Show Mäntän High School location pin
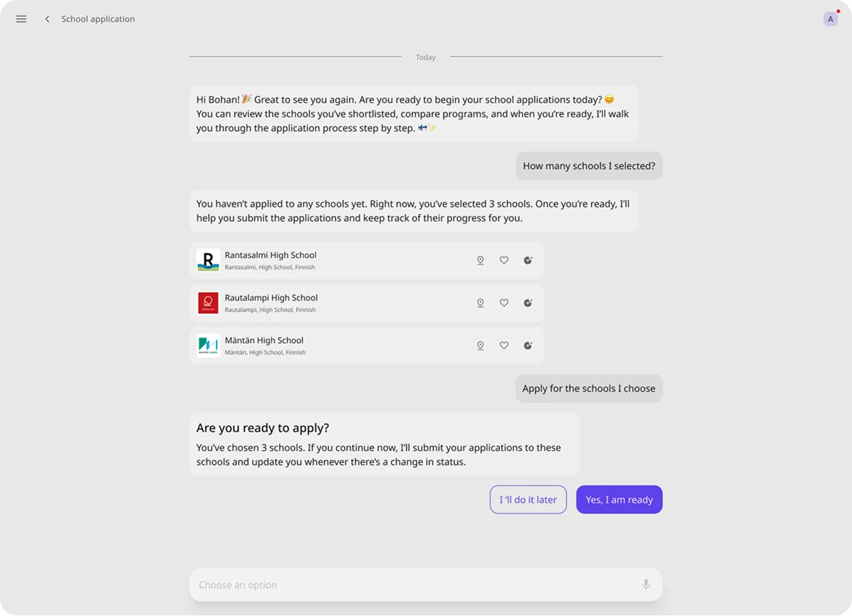The width and height of the screenshot is (852, 616). click(x=480, y=346)
